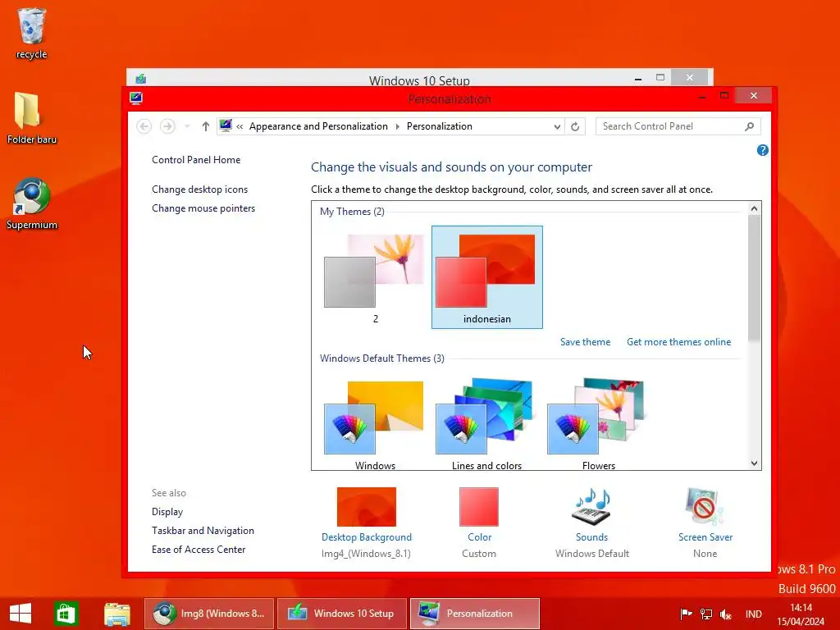This screenshot has width=840, height=630.
Task: Click the IND input language indicator
Action: [x=754, y=614]
